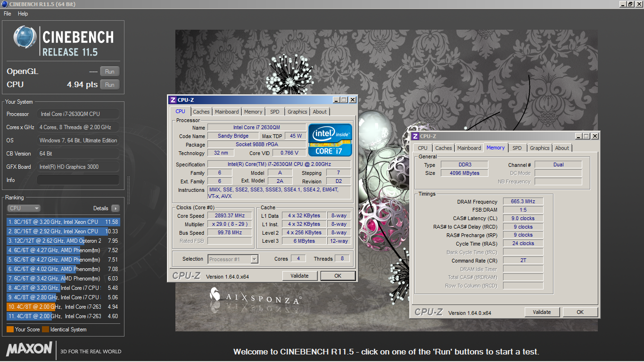
Task: Select ranking row 3 AMD Opteron 7.95
Action: pos(63,241)
